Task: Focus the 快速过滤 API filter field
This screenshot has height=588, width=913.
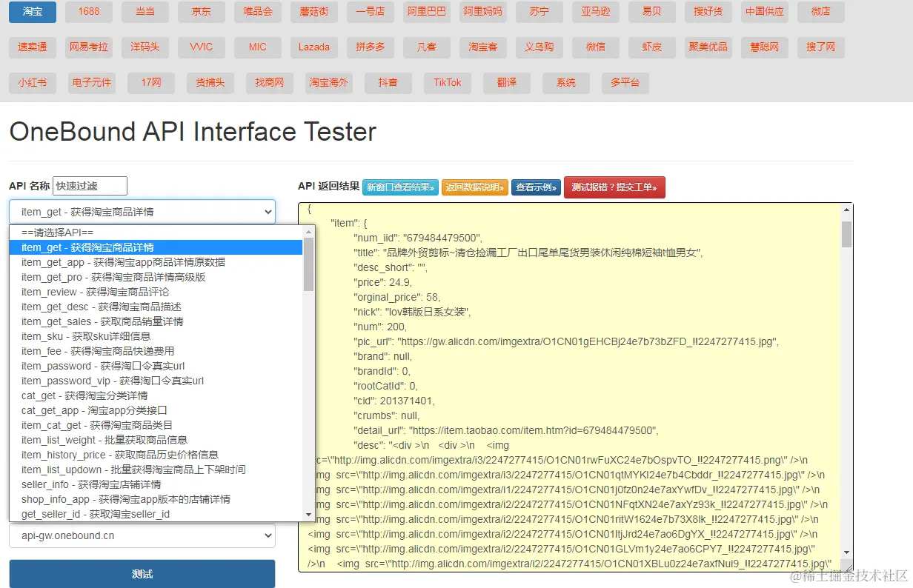Action: click(x=90, y=186)
